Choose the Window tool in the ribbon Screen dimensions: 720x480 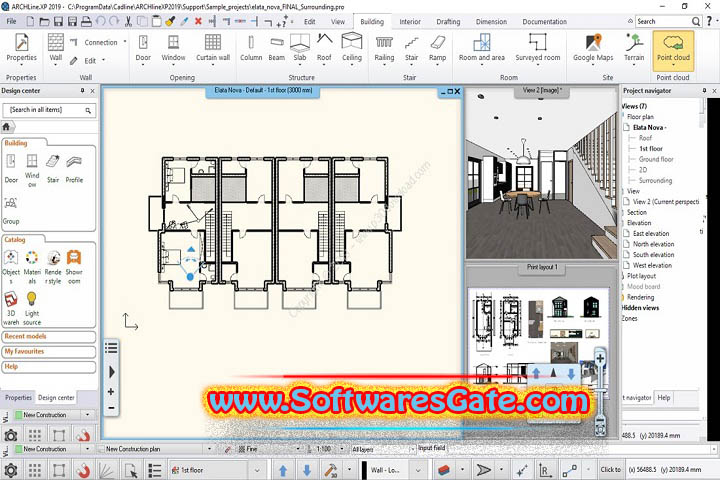[x=173, y=48]
